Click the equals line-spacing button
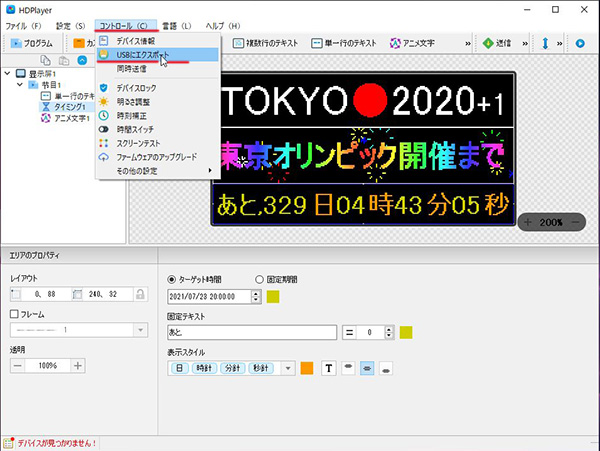 tap(349, 332)
